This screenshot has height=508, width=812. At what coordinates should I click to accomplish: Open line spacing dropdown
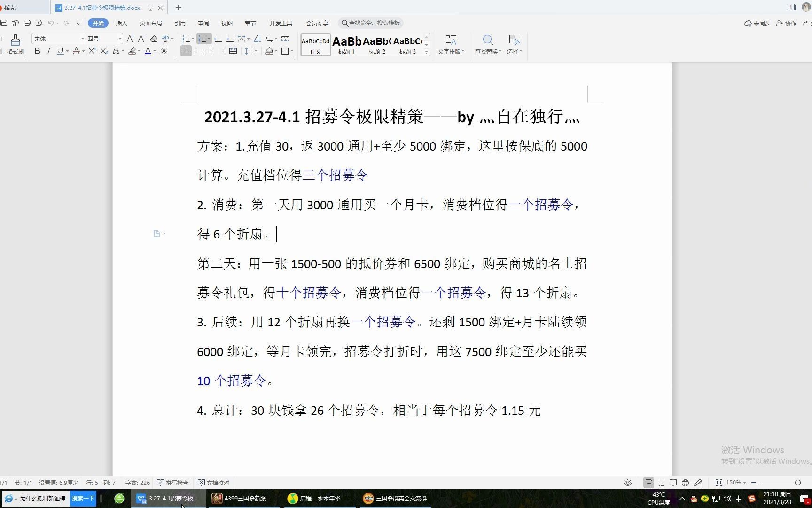[x=256, y=51]
